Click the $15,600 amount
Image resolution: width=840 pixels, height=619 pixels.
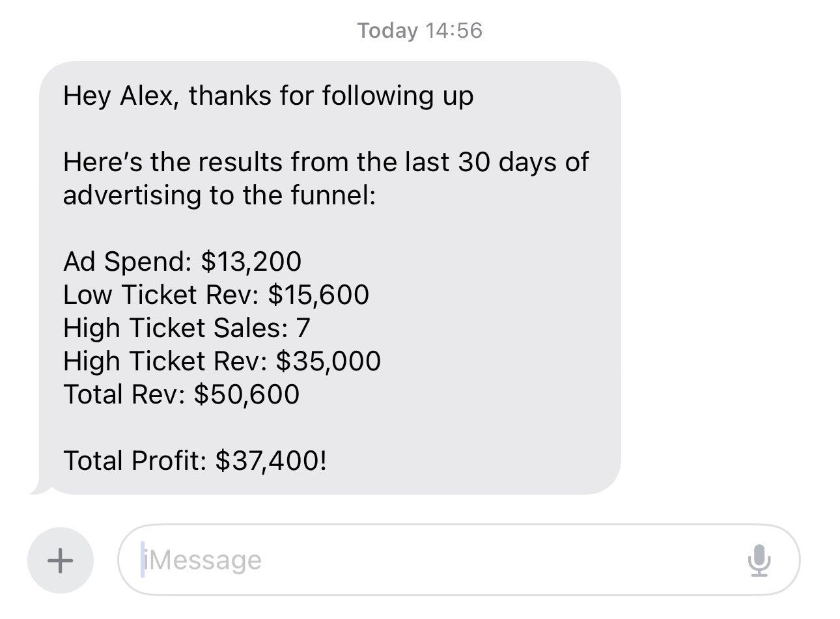(x=318, y=295)
